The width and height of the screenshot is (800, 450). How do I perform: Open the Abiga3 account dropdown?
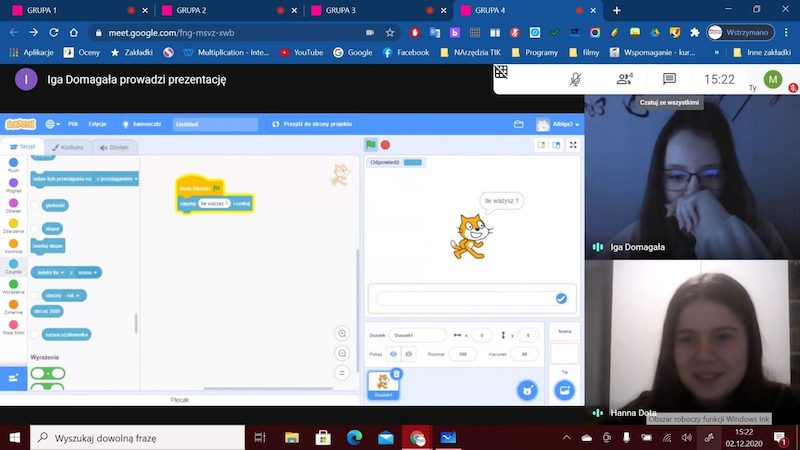tap(558, 124)
